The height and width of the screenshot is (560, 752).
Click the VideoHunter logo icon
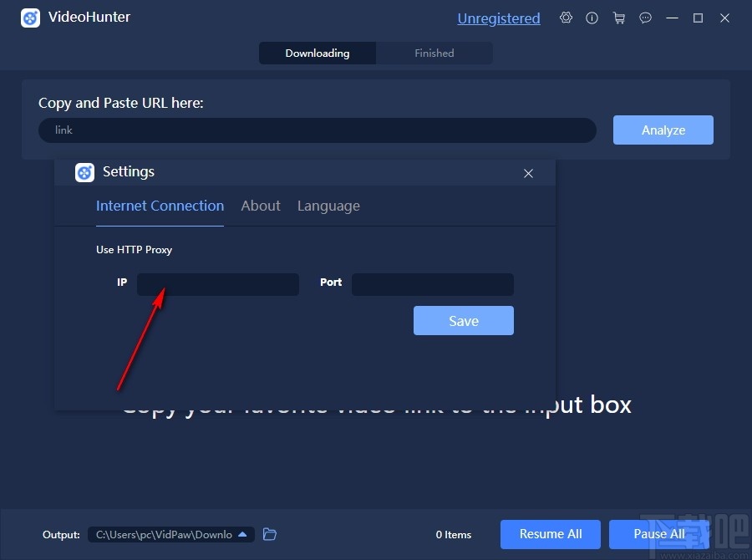(30, 18)
